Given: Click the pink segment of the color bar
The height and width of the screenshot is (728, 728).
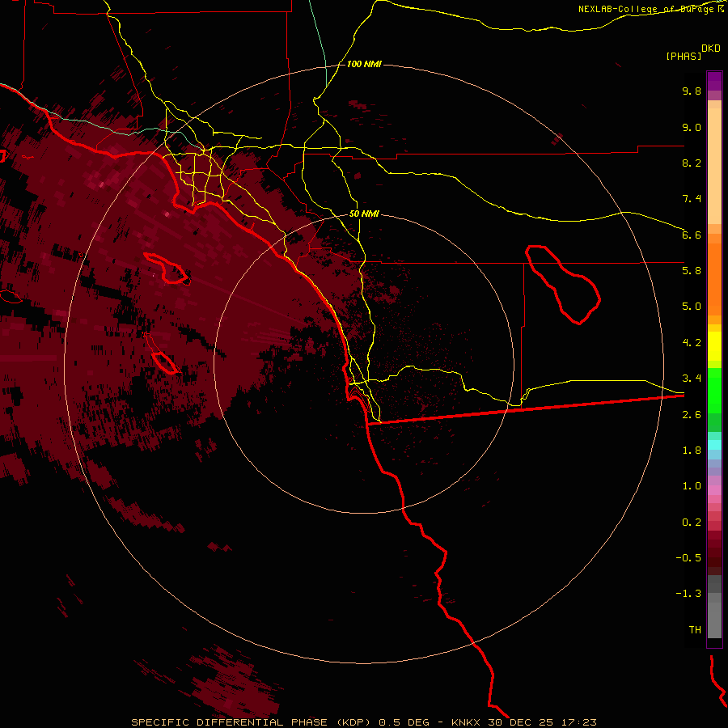Looking at the screenshot, I should click(714, 490).
